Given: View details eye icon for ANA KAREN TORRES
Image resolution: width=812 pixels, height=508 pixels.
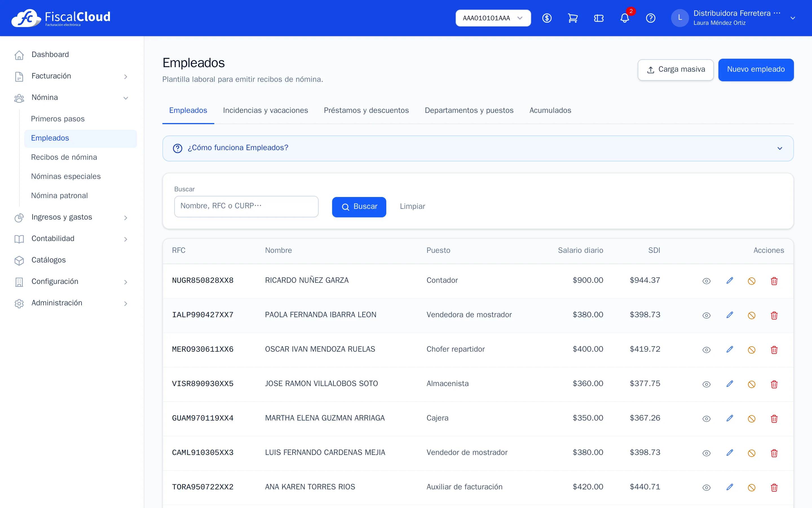Looking at the screenshot, I should pos(706,487).
